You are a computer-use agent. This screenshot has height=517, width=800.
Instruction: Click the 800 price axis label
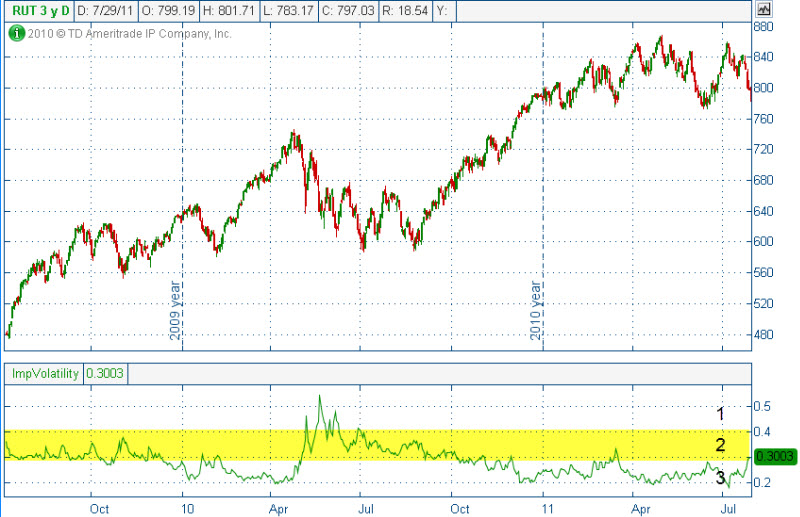click(764, 88)
